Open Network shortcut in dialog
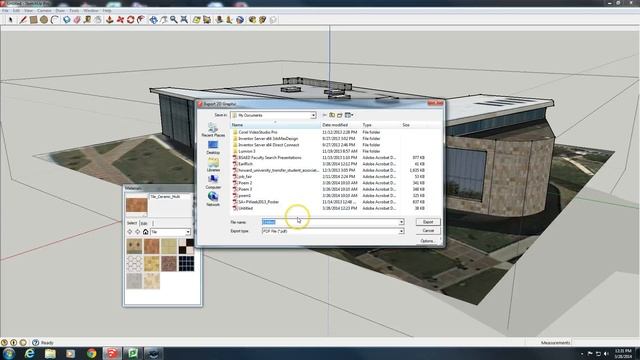The height and width of the screenshot is (360, 640). point(213,199)
